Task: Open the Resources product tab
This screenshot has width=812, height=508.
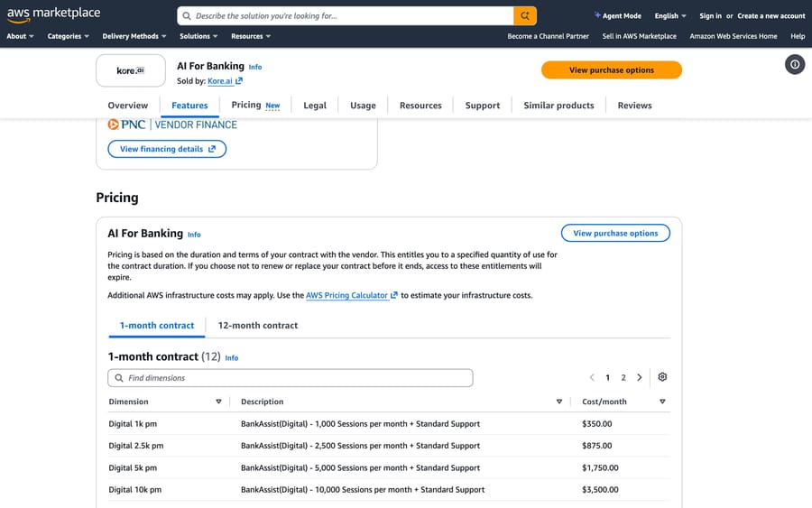Action: tap(420, 106)
